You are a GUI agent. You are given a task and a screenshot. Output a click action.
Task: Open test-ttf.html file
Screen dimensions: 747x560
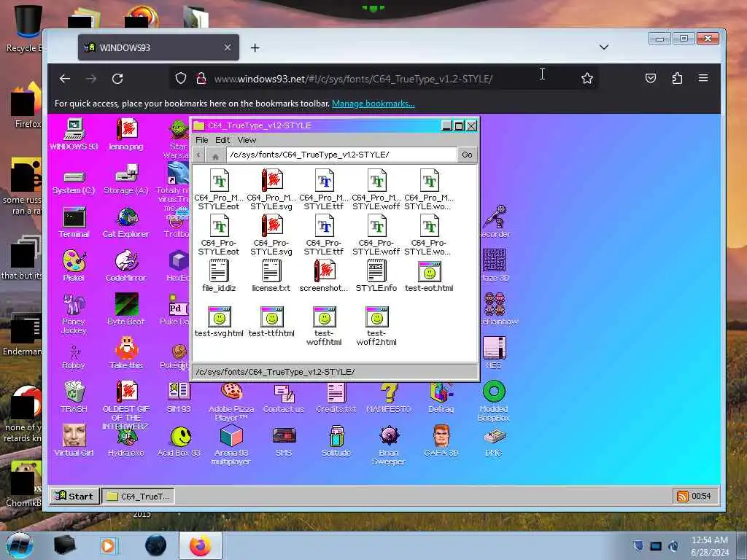[x=271, y=322]
